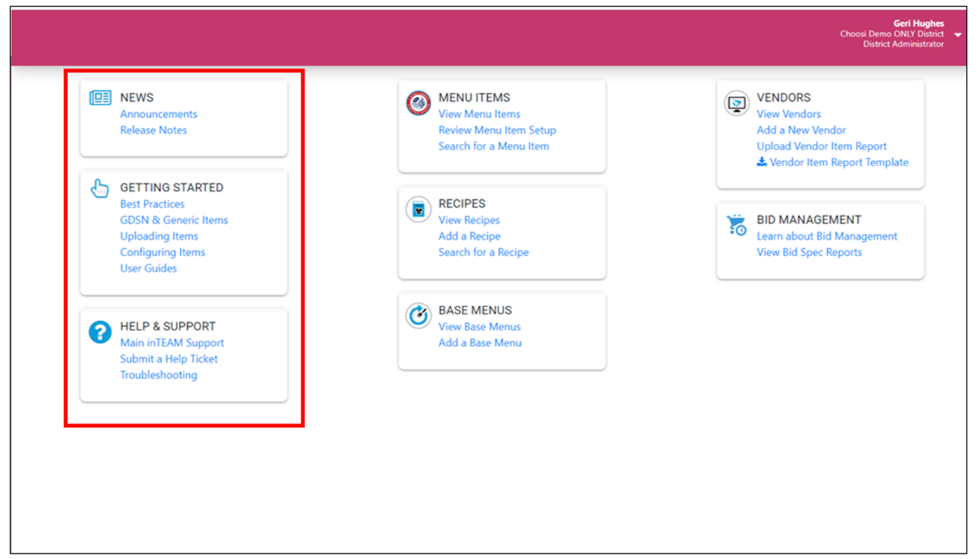Click the District Administrator role text
980x559 pixels.
point(904,43)
